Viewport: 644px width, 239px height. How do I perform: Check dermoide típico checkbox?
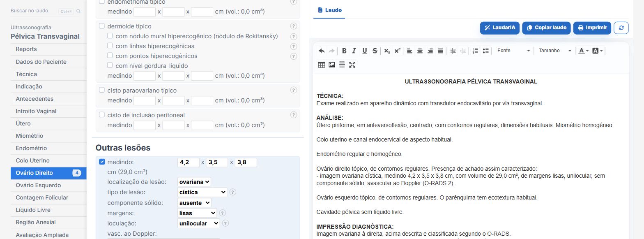[102, 26]
